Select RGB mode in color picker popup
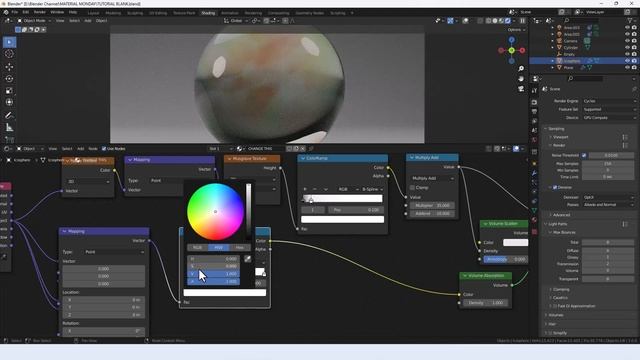The width and height of the screenshot is (640, 360). (198, 247)
